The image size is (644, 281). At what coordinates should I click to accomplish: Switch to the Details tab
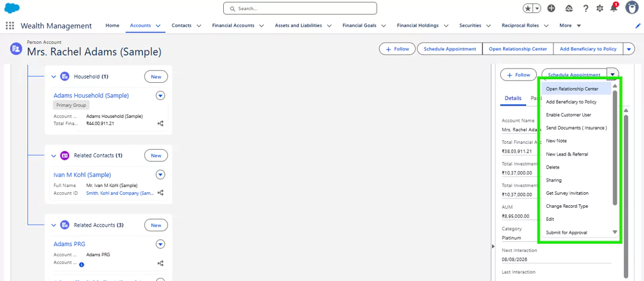pyautogui.click(x=513, y=98)
